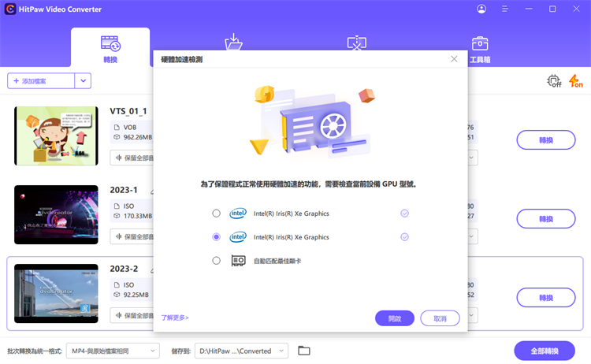
Task: Open audio track dropdown for VTS_01_1
Action: click(132, 158)
